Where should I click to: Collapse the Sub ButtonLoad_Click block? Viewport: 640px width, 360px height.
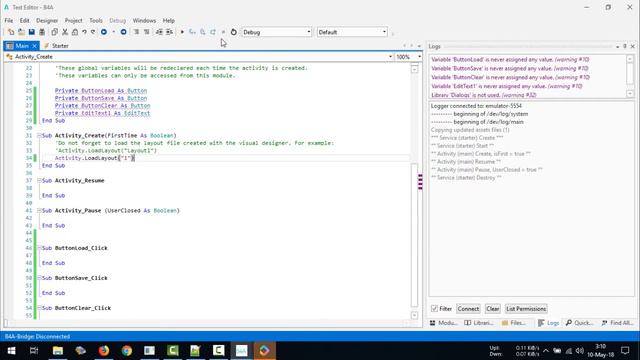39,248
